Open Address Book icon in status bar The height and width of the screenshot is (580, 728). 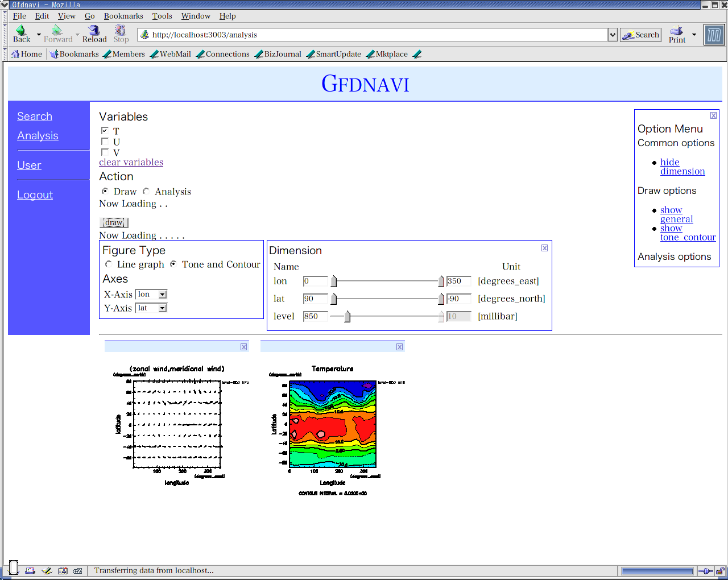click(63, 570)
